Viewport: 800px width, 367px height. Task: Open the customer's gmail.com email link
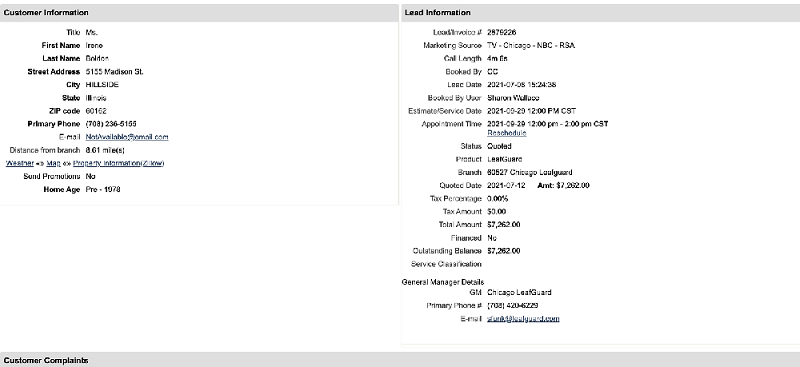pos(127,137)
